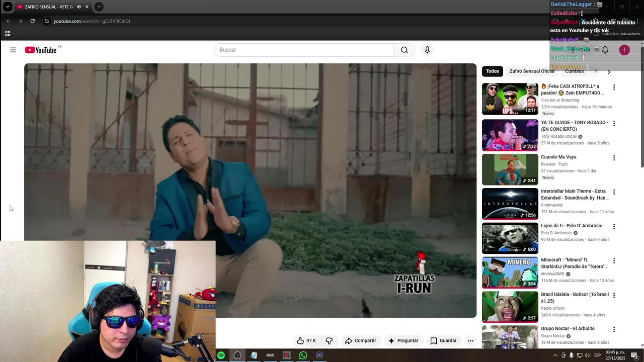Viewport: 644px width, 362px height.
Task: Reload the page in the browser
Action: 32,21
